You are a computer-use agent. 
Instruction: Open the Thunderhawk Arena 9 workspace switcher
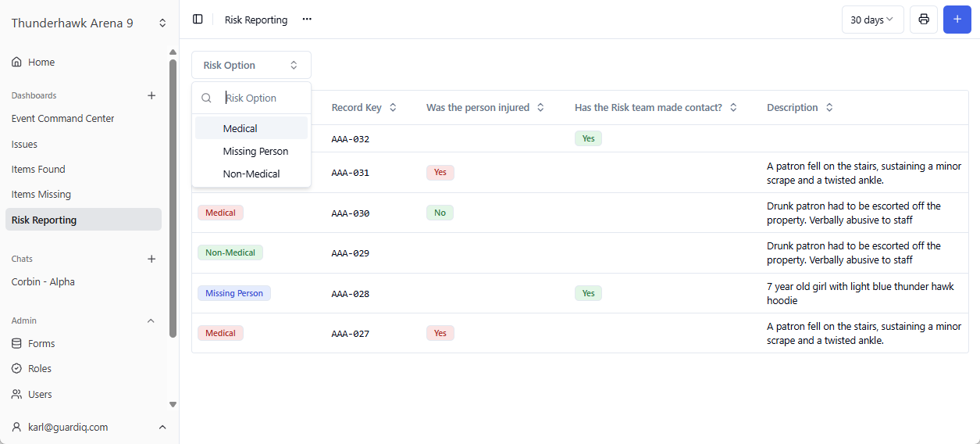click(162, 23)
